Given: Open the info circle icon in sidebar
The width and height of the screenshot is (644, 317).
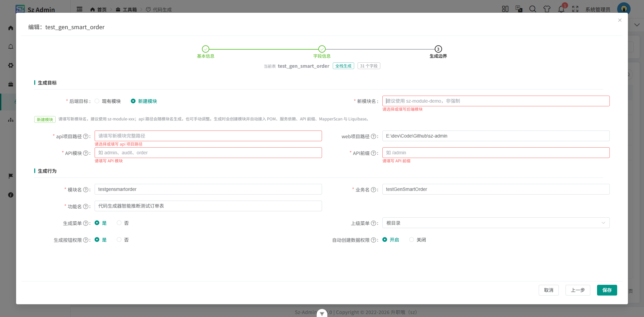Looking at the screenshot, I should (x=11, y=195).
